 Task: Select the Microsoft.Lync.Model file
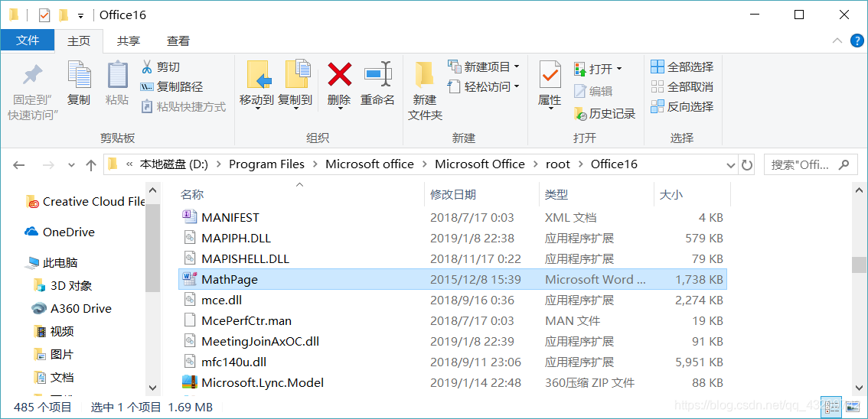click(x=453, y=382)
